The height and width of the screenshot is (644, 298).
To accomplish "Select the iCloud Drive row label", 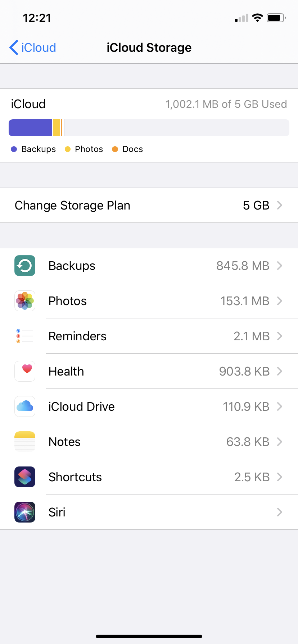I will click(x=82, y=406).
